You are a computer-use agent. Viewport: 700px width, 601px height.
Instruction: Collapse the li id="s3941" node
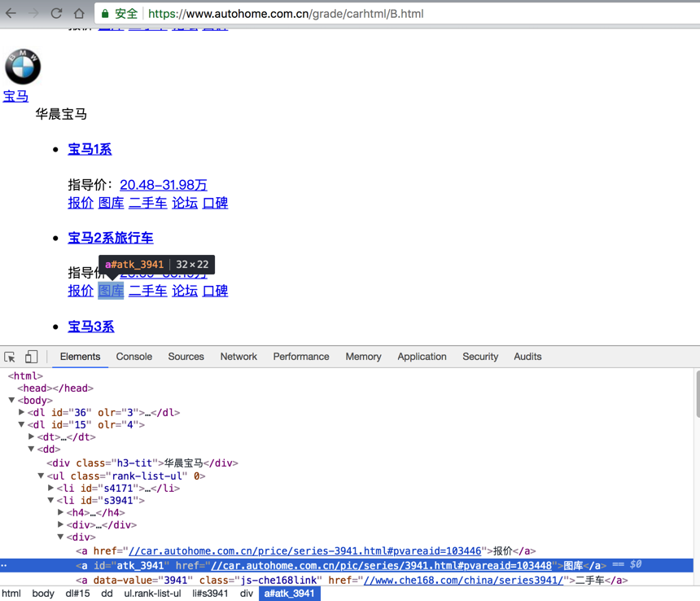coord(50,500)
